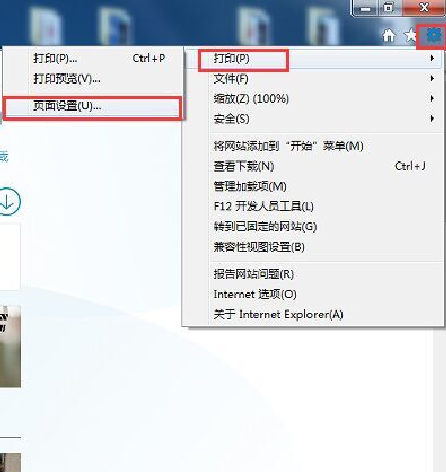Expand the 打印(P) submenu arrow
Screen dimensions: 446x472
(432, 58)
